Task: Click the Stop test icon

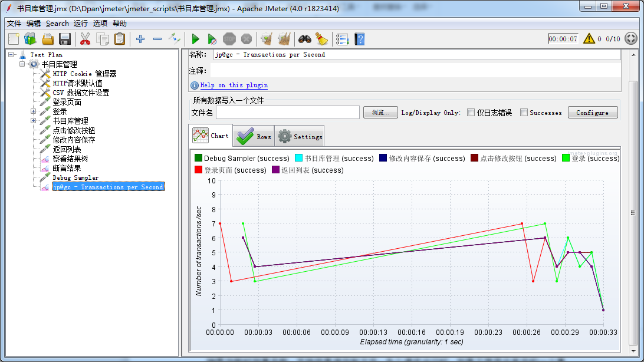Action: 229,39
